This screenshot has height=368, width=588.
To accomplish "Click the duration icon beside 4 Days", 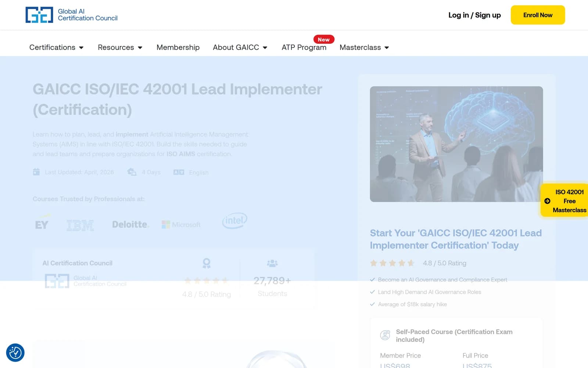I will pyautogui.click(x=132, y=172).
